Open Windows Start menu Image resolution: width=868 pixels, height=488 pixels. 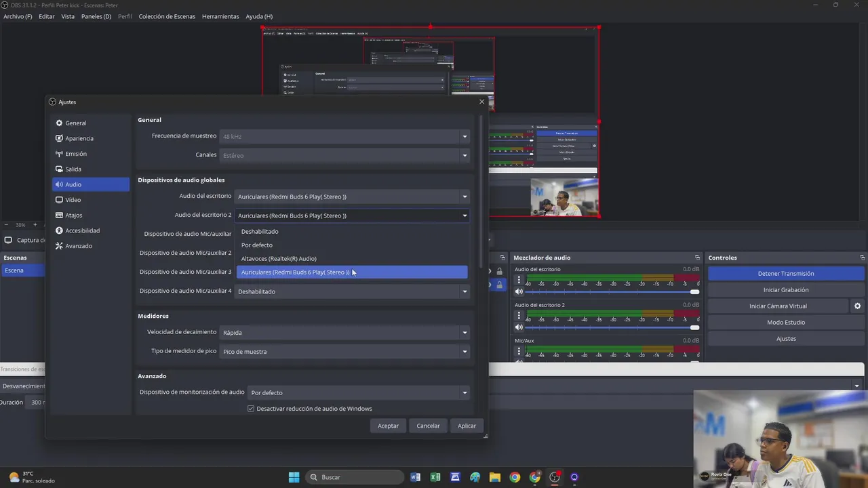pyautogui.click(x=294, y=477)
